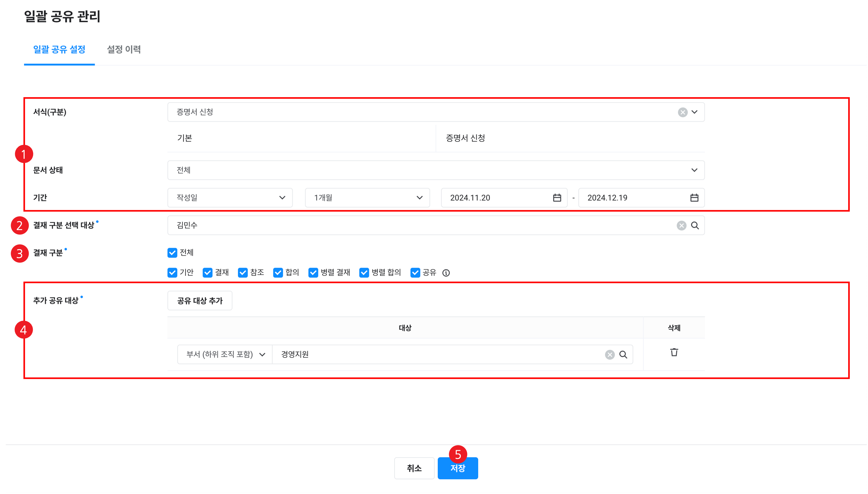Delete the 경영지원 share target row

tap(674, 352)
